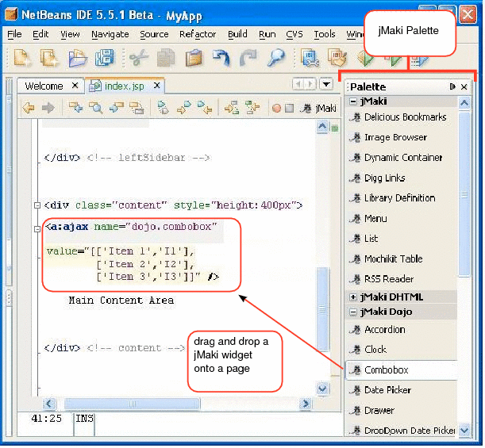Screen dimensions: 485x448
Task: Select the Accordion widget in palette
Action: click(x=401, y=330)
